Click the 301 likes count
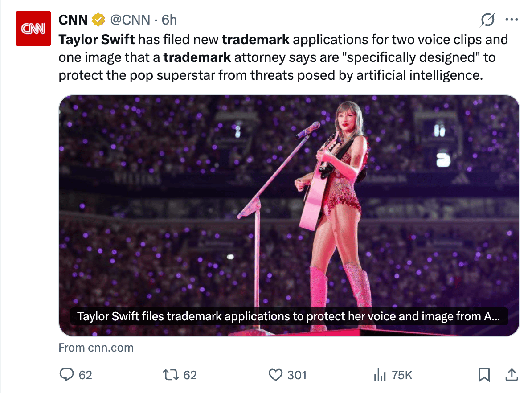Viewport: 532px width, 393px height. coord(297,375)
